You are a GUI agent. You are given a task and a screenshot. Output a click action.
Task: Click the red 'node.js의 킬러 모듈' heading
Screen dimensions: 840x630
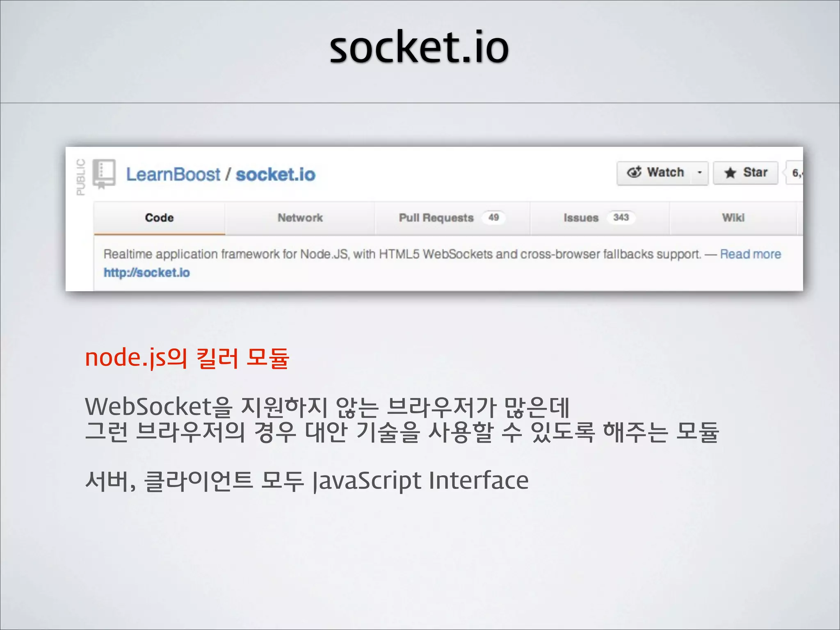tap(187, 358)
